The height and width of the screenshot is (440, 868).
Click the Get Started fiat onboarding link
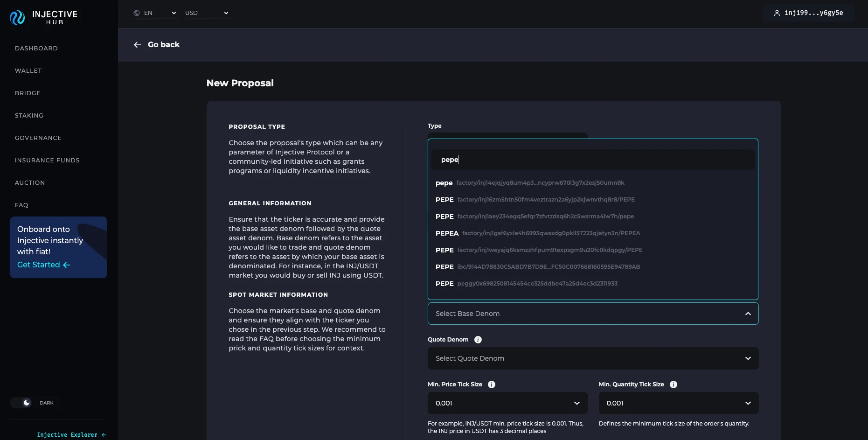[x=44, y=265]
